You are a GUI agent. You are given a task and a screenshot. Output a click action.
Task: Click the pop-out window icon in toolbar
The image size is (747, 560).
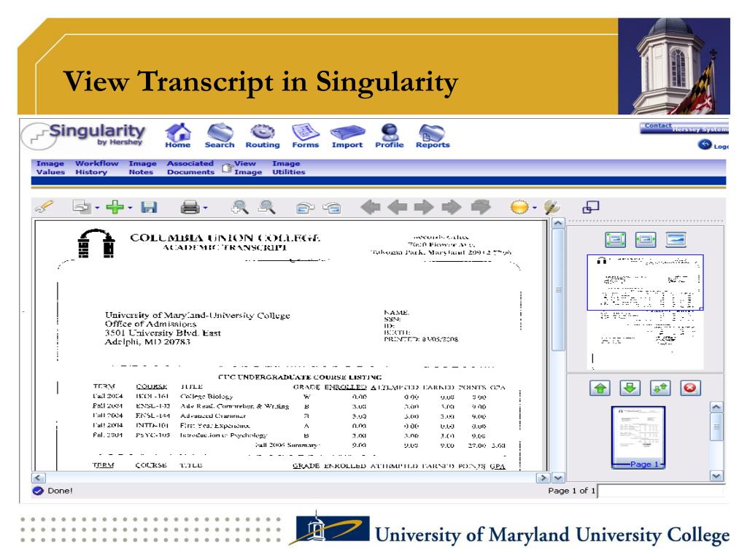point(591,207)
